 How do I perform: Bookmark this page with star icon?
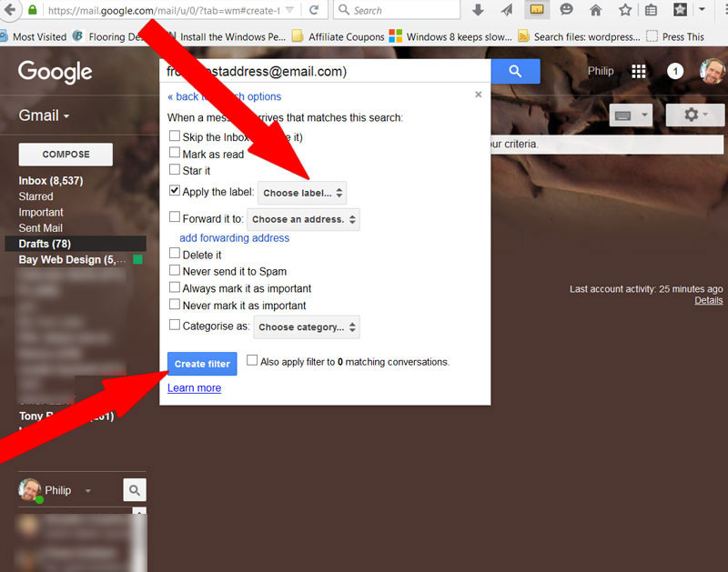click(x=624, y=10)
